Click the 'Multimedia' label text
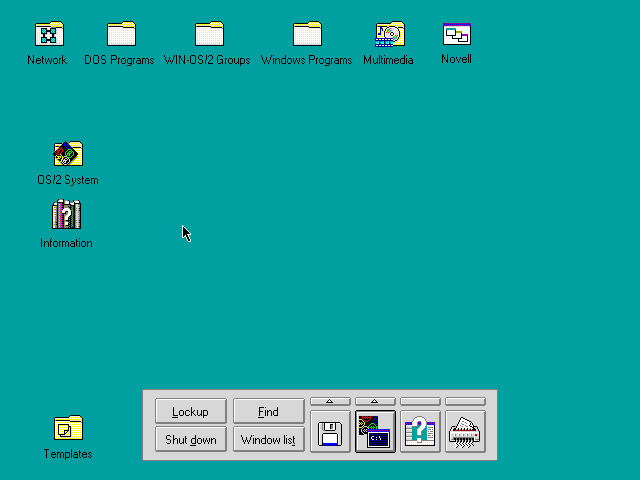This screenshot has height=480, width=640. click(x=388, y=60)
